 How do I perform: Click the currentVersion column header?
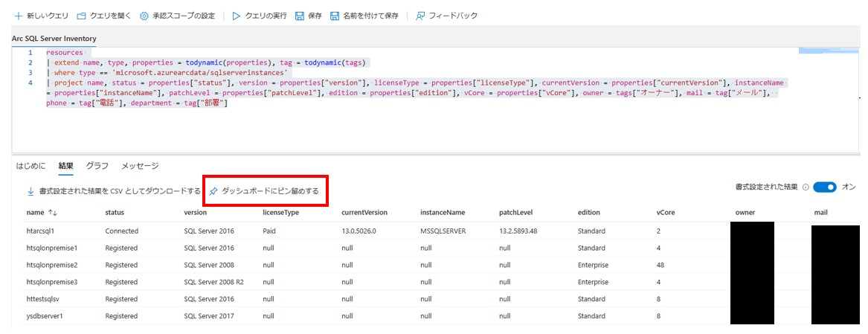tap(364, 212)
